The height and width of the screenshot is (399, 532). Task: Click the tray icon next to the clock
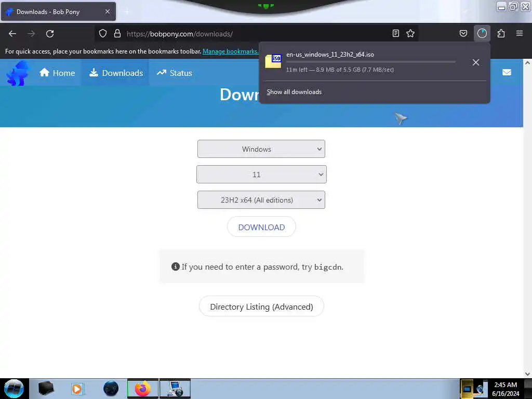pos(480,389)
